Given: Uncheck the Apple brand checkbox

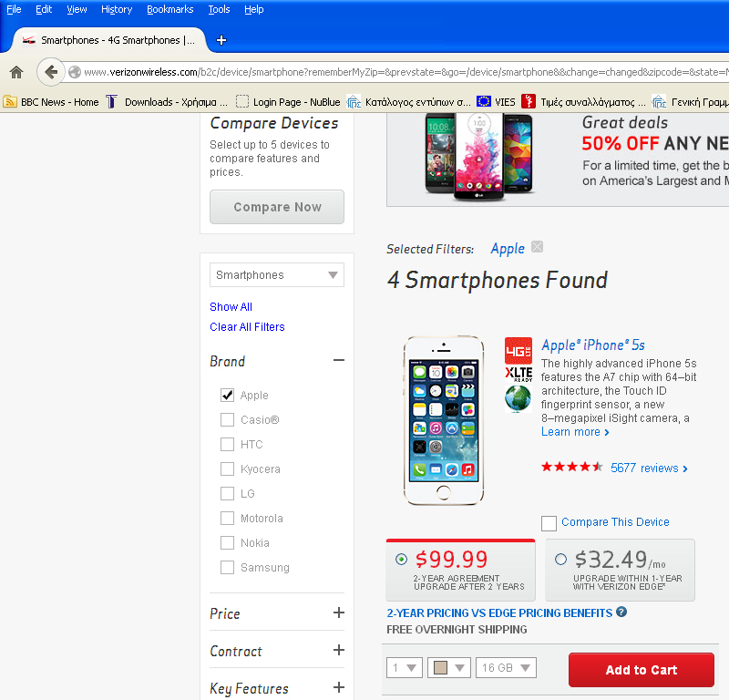Looking at the screenshot, I should [x=227, y=396].
